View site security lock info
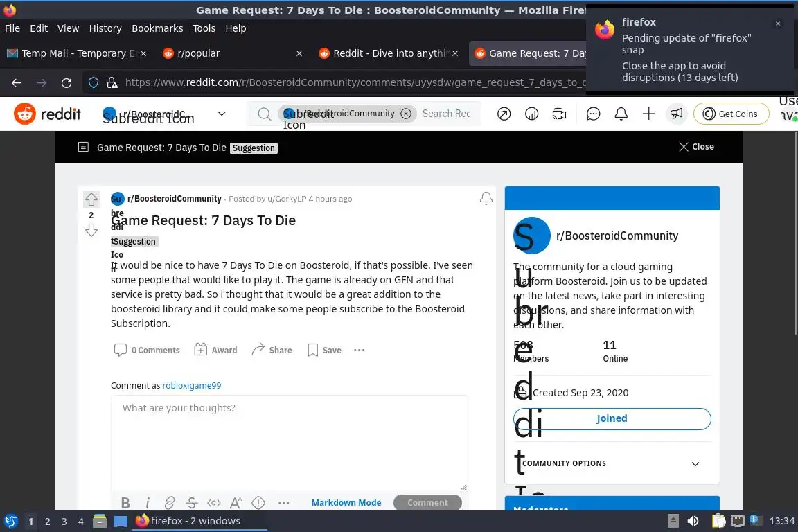798x532 pixels. pyautogui.click(x=112, y=83)
